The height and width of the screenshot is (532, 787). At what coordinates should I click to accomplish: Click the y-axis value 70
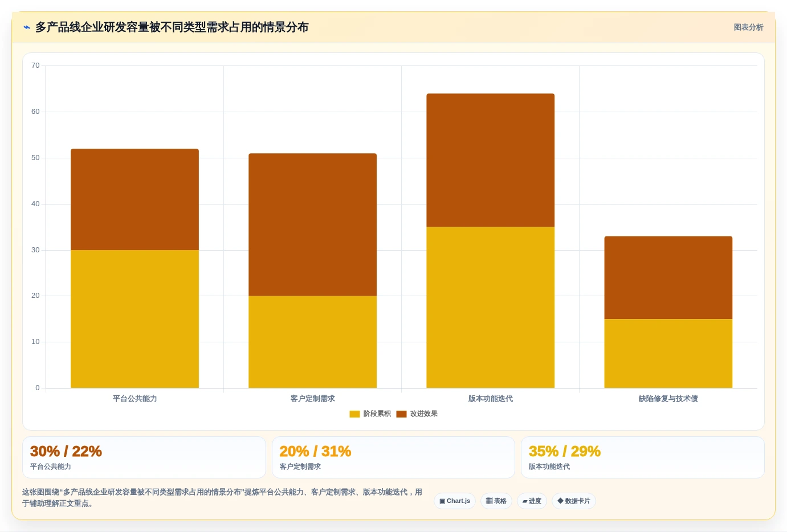35,66
